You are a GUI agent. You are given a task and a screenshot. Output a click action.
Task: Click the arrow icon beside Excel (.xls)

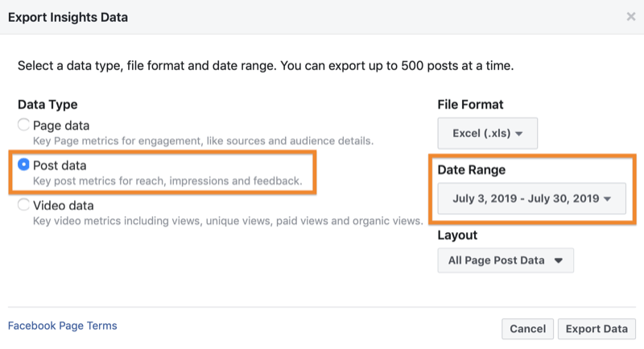coord(518,134)
